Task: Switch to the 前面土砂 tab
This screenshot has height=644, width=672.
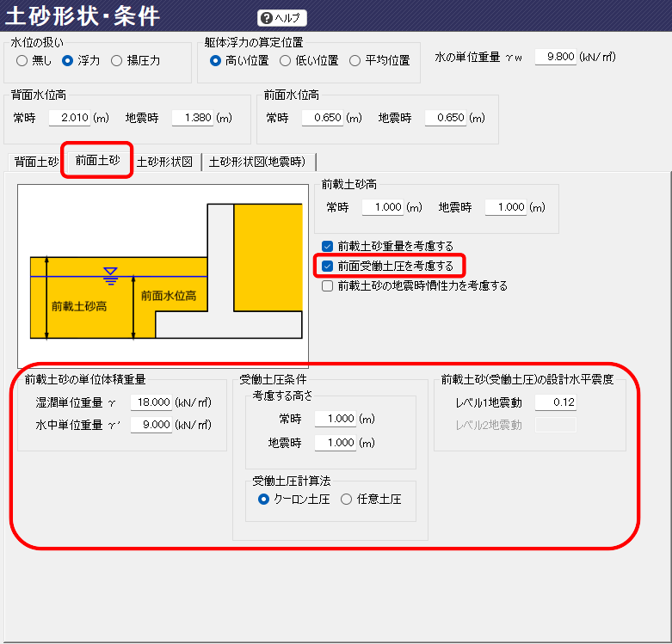Action: [x=97, y=161]
